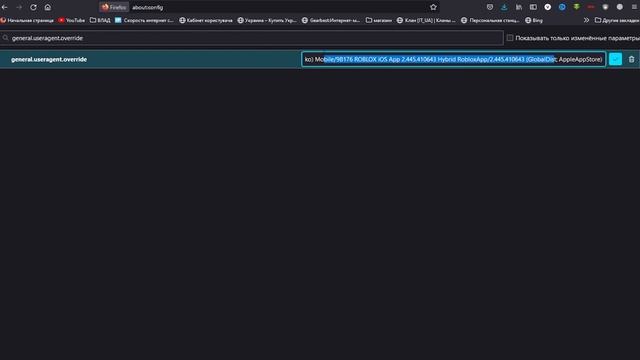Click the forward navigation arrow
640x360 pixels.
[19, 7]
